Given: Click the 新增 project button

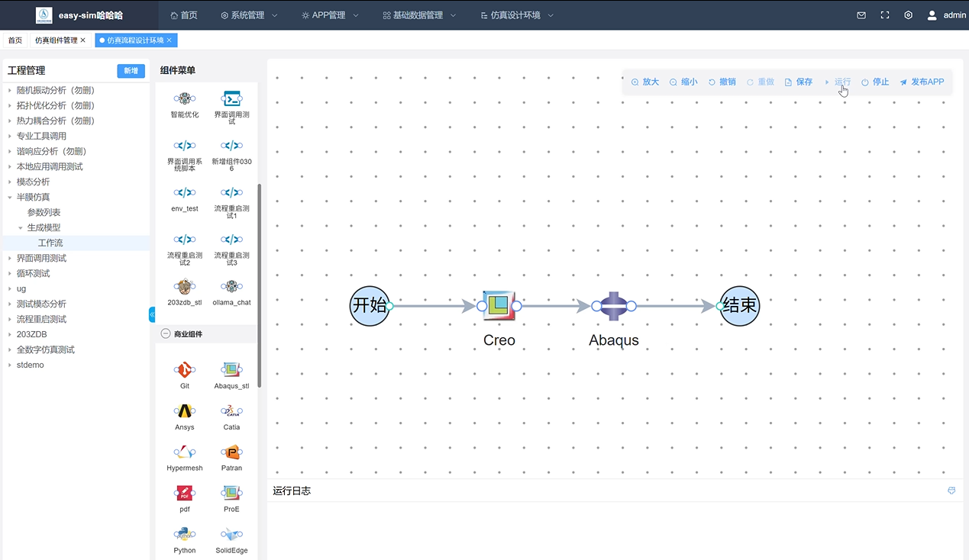Looking at the screenshot, I should [x=131, y=71].
